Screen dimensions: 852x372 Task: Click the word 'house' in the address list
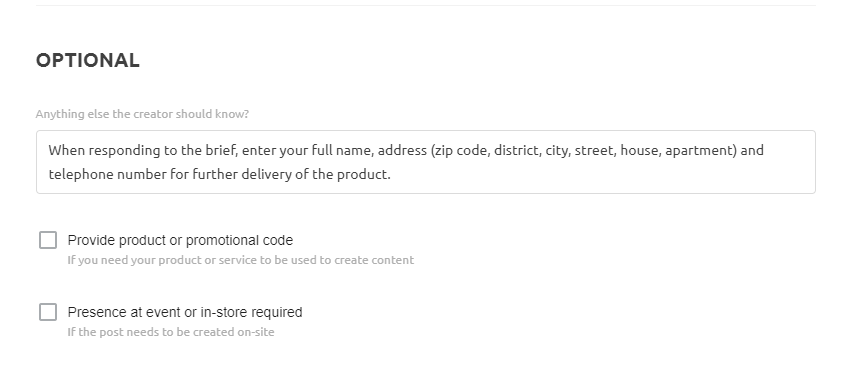point(640,150)
